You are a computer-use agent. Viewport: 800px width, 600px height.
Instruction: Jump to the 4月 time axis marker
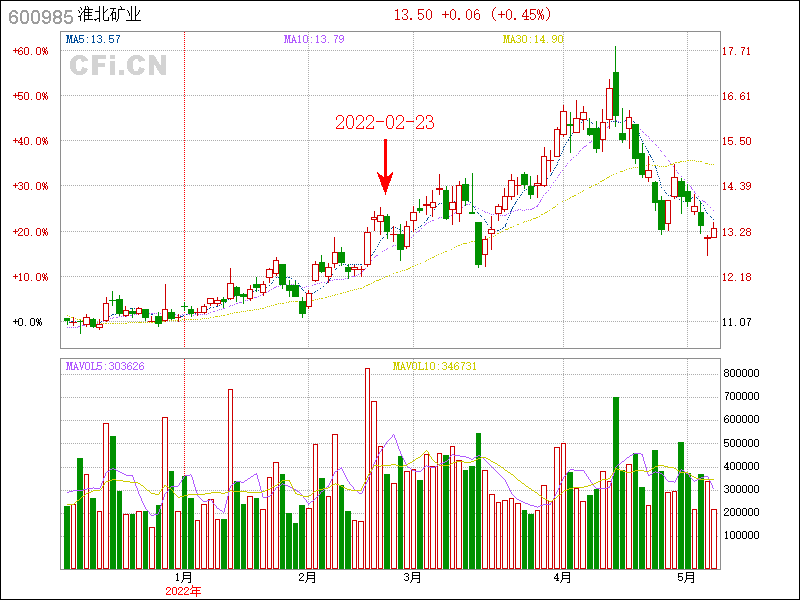[562, 577]
